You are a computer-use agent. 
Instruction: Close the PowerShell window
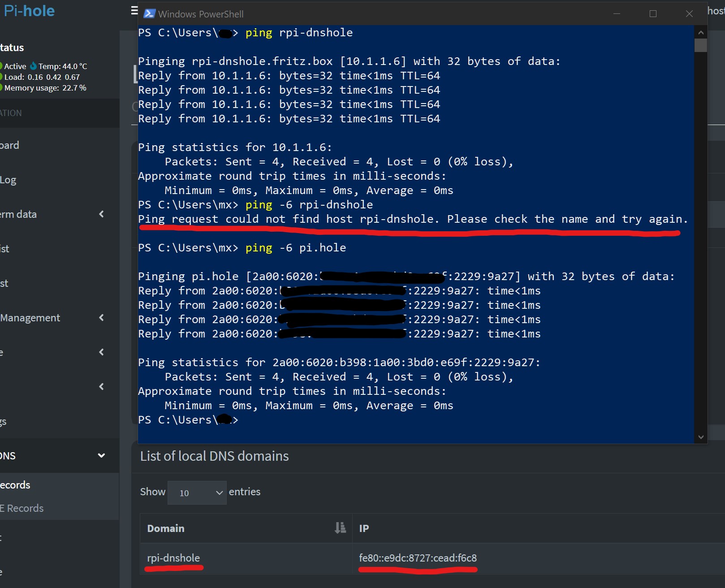click(689, 14)
